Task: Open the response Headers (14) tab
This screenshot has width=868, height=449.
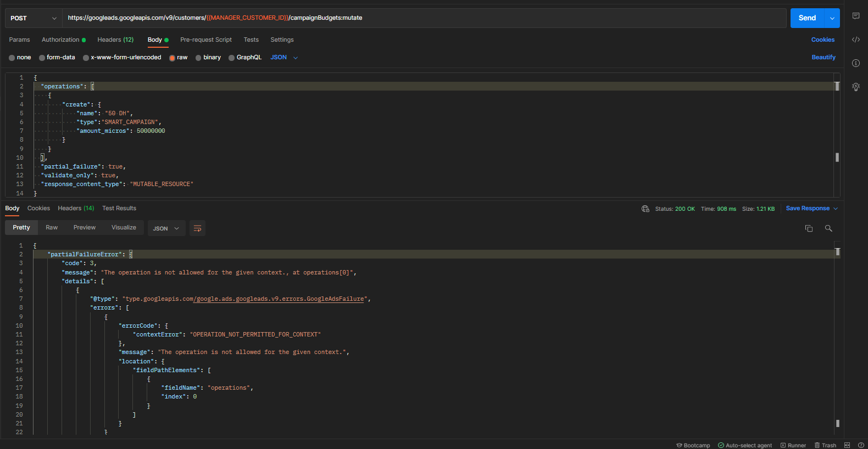Action: click(76, 209)
